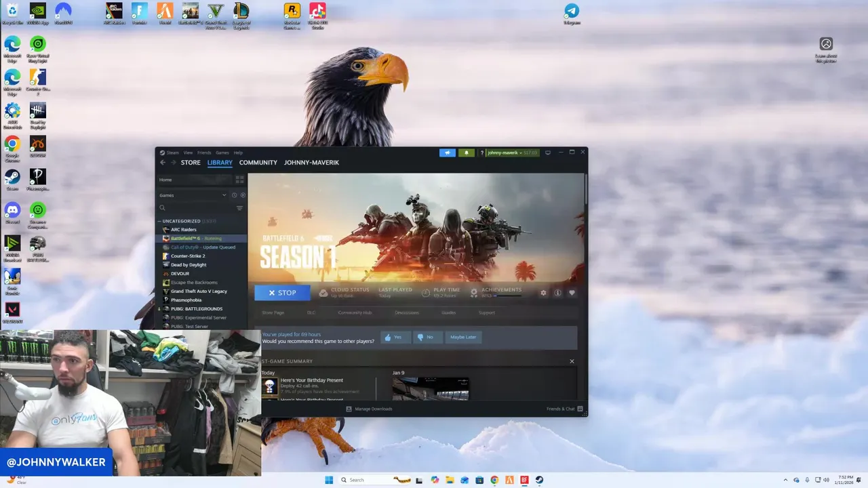This screenshot has width=868, height=488.
Task: Click Manage Downloads at window bottom
Action: click(x=370, y=409)
